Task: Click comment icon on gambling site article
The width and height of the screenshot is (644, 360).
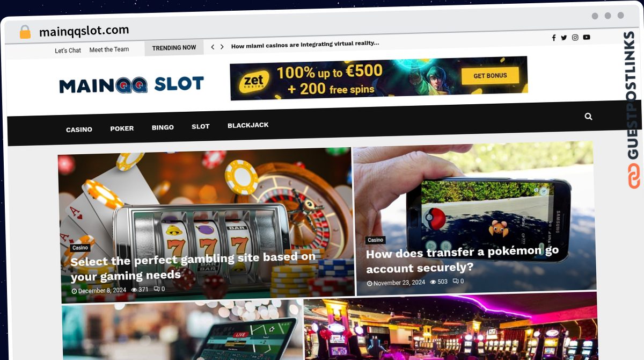Action: 157,289
